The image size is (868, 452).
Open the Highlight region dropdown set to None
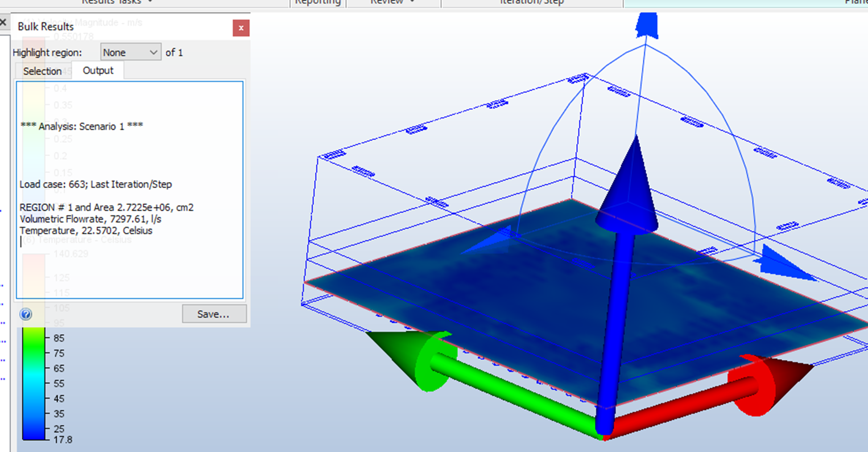click(130, 52)
